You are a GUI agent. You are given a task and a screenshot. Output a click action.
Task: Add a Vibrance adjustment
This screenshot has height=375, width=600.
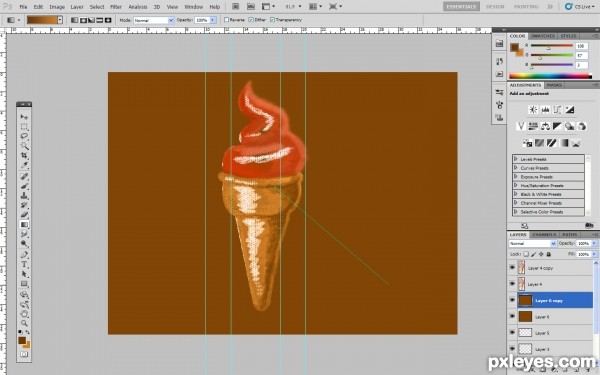click(521, 126)
